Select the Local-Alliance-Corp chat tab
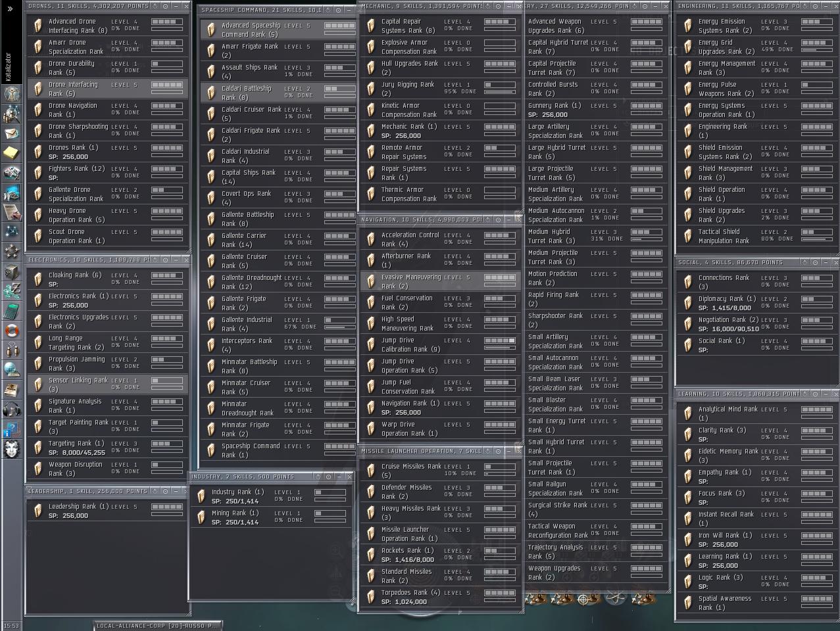 156,626
